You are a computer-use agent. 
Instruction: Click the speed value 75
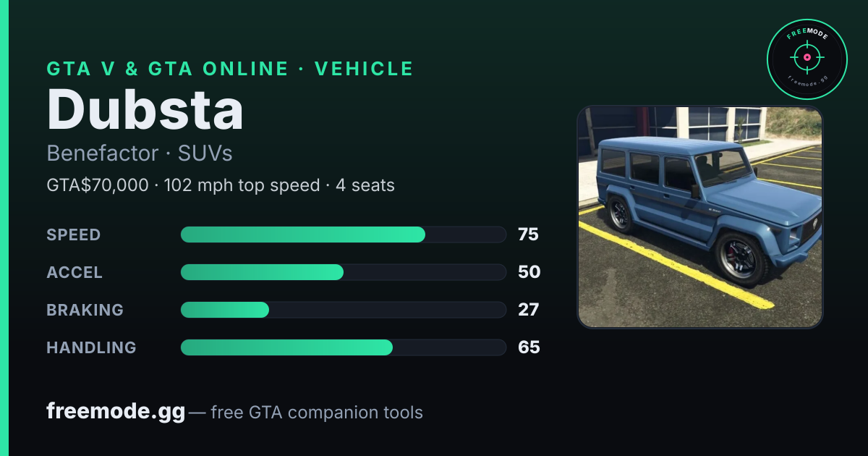click(529, 235)
